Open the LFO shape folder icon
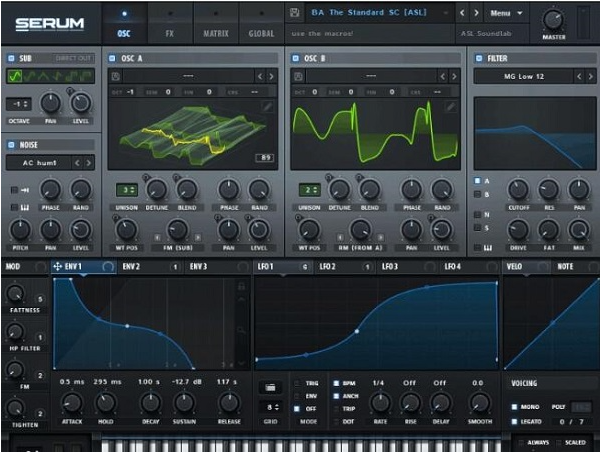The height and width of the screenshot is (452, 600). (x=268, y=386)
